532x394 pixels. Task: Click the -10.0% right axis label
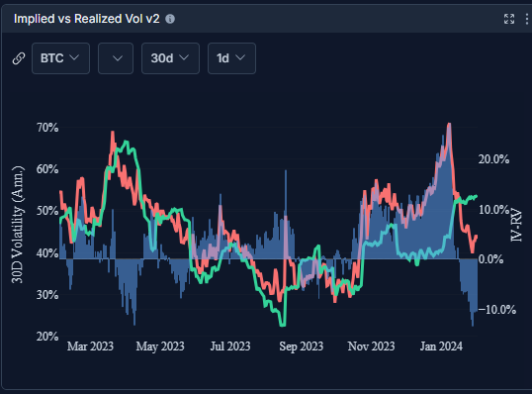497,310
